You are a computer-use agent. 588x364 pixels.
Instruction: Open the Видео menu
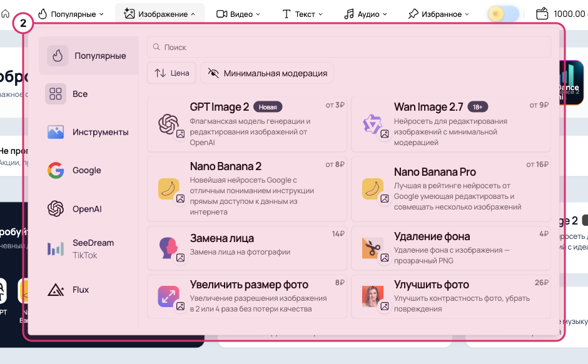[238, 14]
